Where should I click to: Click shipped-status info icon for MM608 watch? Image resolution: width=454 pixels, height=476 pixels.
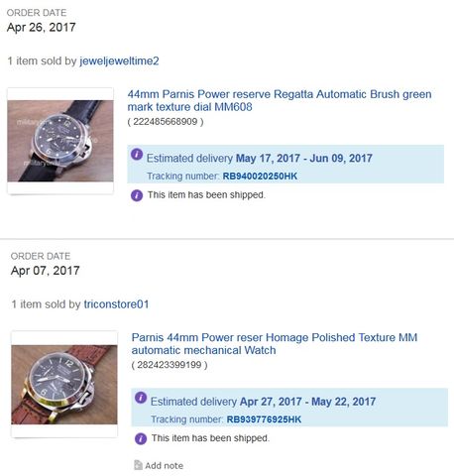click(x=137, y=195)
